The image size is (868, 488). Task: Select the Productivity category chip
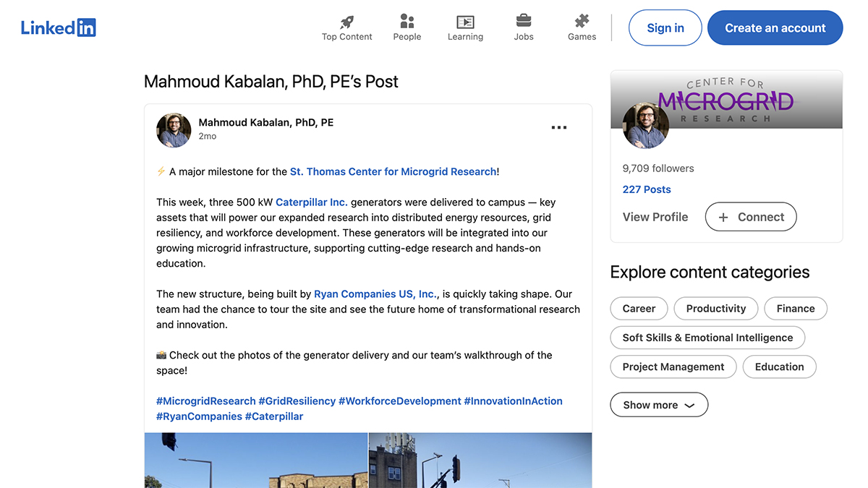click(715, 309)
